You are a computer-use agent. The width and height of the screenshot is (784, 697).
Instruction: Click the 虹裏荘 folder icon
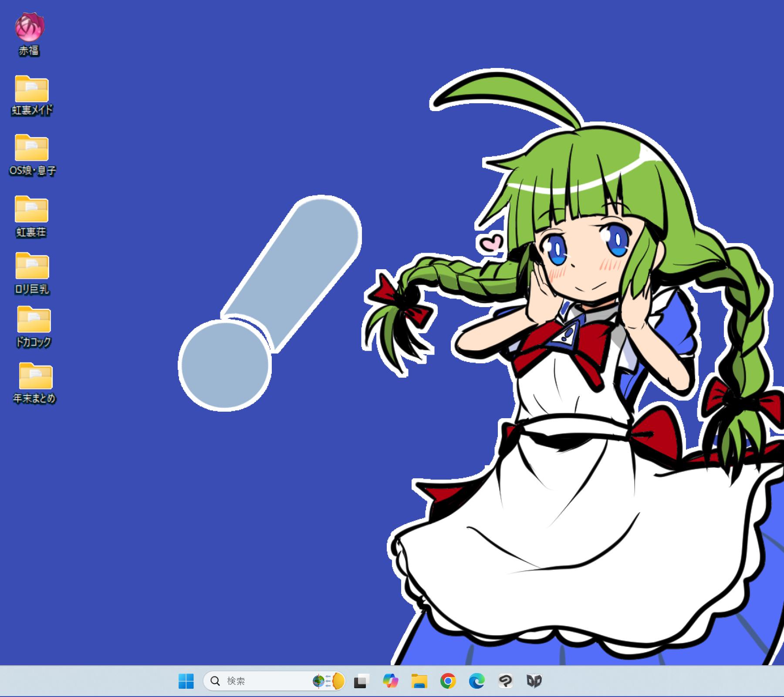[x=31, y=210]
